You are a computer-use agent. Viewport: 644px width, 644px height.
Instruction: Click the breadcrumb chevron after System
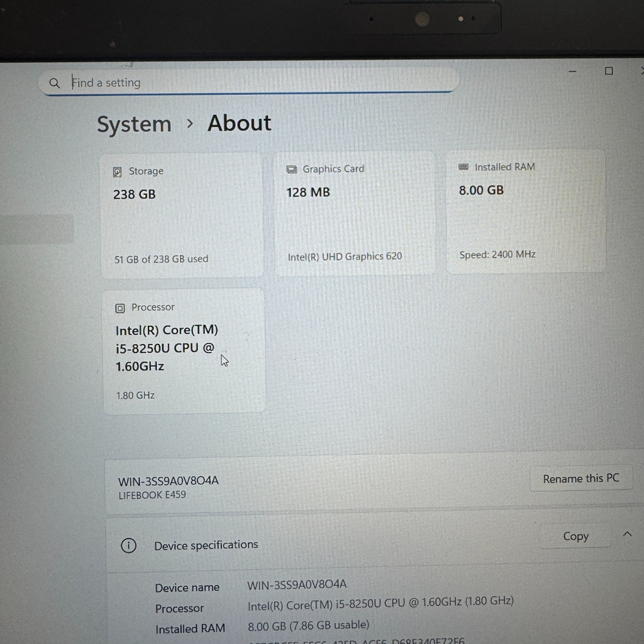tap(190, 124)
